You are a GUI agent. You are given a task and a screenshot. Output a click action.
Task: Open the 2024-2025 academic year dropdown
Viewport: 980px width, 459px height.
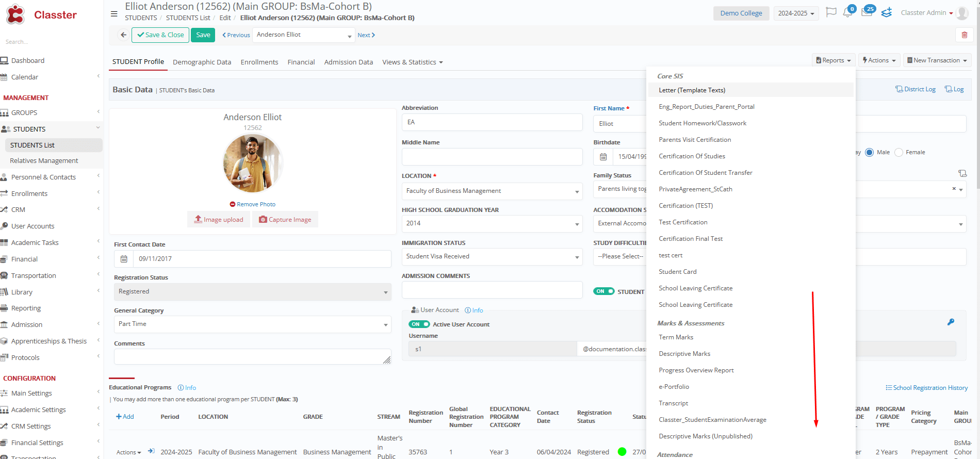[x=796, y=13]
